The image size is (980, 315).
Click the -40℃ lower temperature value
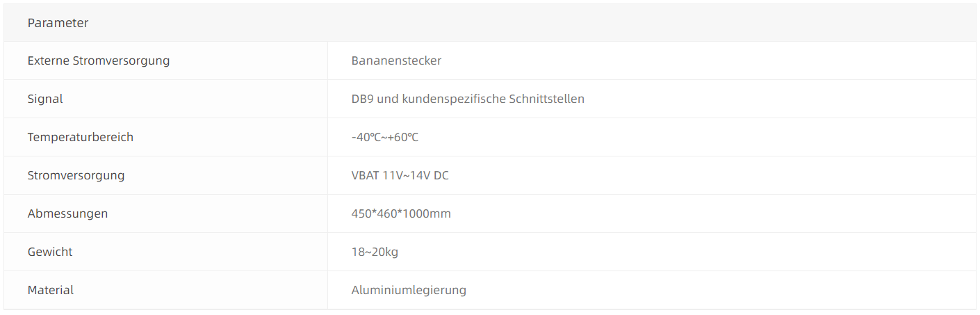[366, 137]
